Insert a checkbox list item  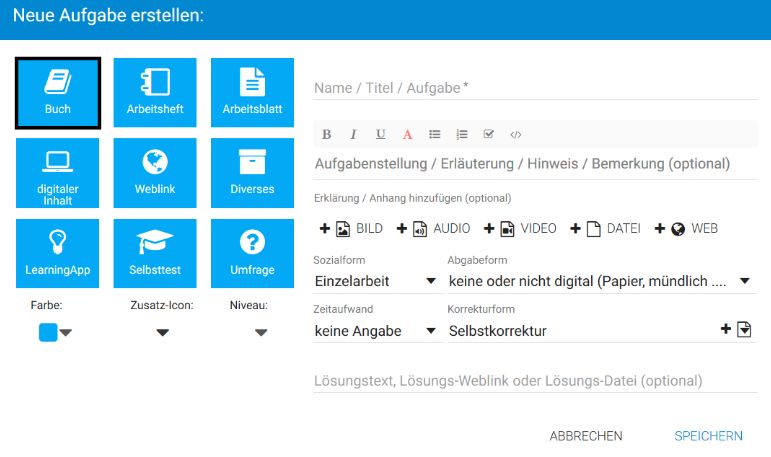pos(488,134)
